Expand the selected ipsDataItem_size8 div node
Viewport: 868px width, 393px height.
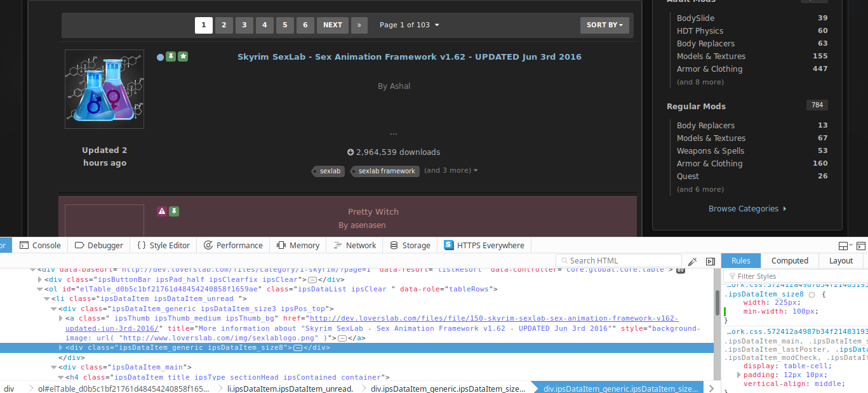tap(61, 348)
